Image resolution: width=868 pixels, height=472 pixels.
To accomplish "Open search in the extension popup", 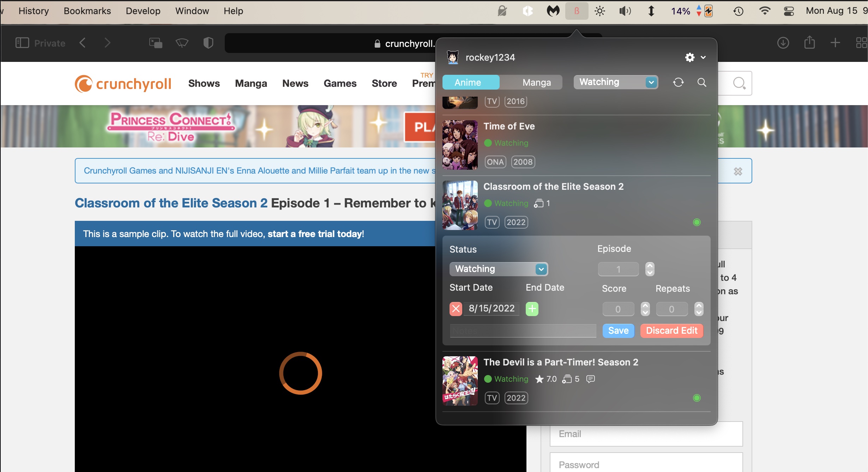I will click(x=701, y=82).
